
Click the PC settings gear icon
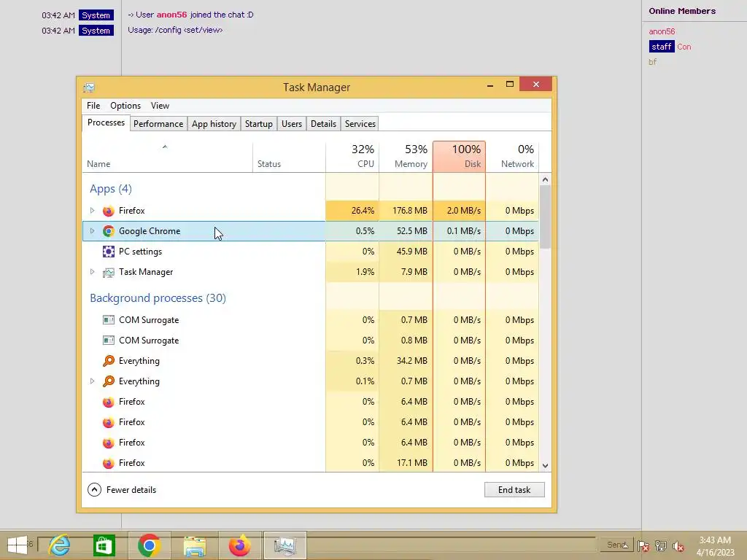pyautogui.click(x=109, y=252)
